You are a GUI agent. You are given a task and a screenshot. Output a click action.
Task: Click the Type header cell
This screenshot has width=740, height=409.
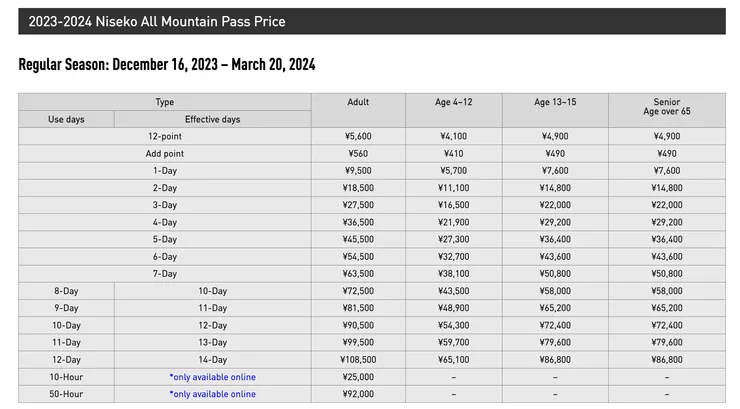(x=165, y=102)
